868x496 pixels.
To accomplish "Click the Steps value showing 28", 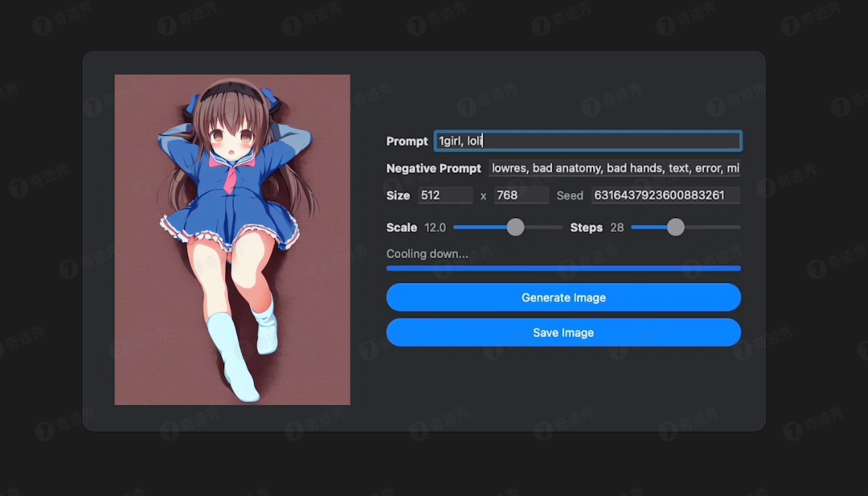I will [x=616, y=228].
